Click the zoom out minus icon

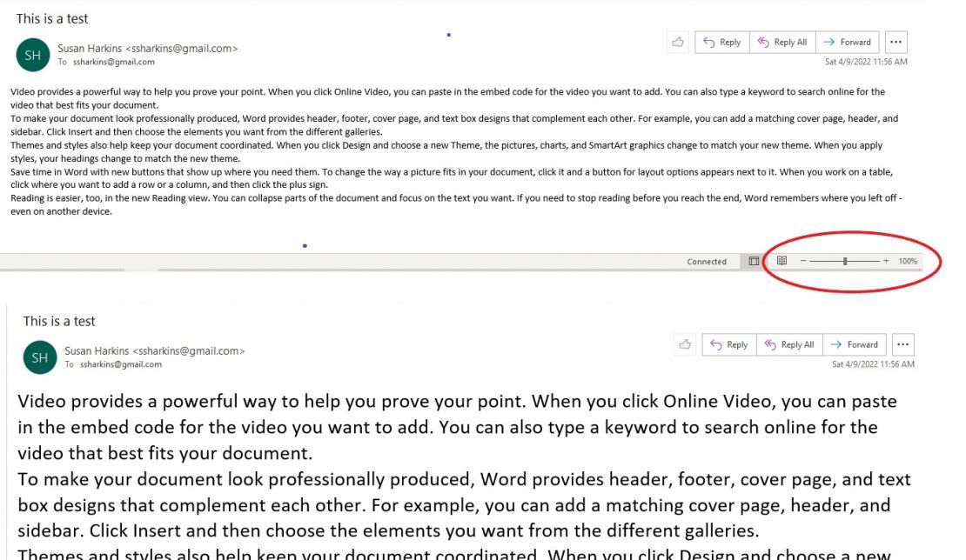803,261
